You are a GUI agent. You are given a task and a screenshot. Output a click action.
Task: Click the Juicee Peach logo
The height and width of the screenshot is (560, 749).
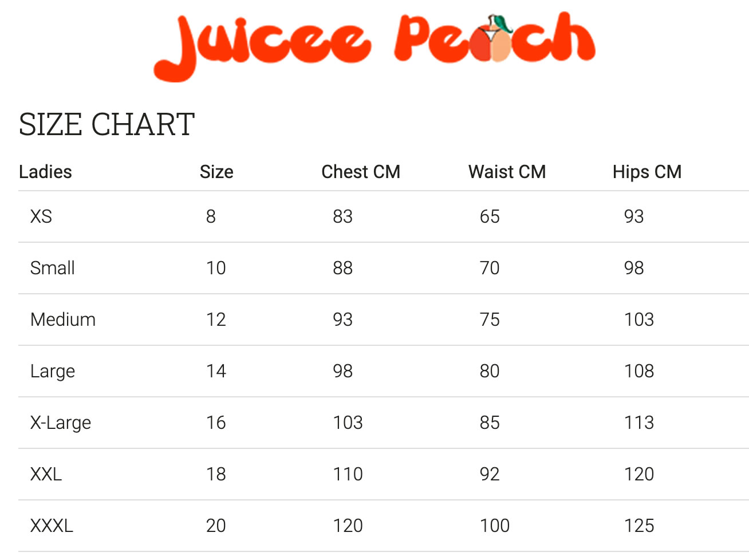pyautogui.click(x=374, y=46)
